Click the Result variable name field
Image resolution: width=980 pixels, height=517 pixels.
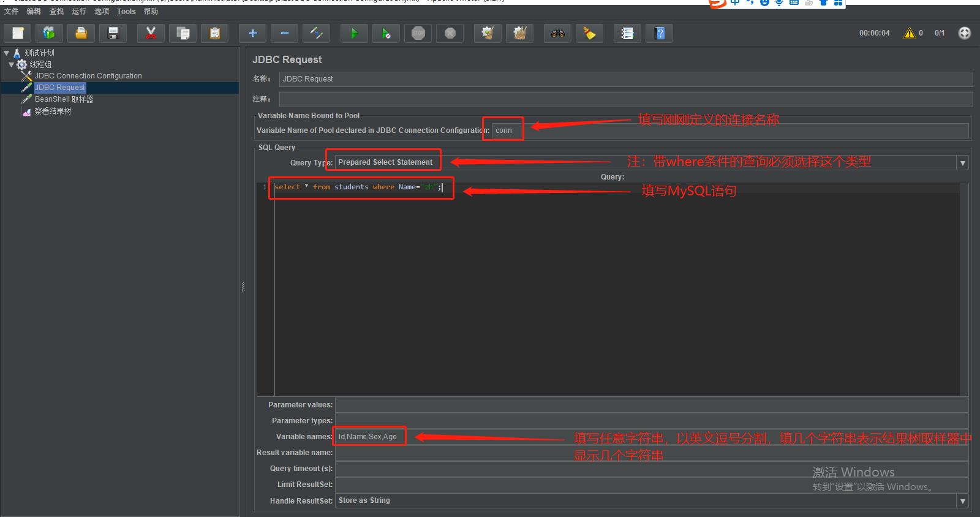(x=652, y=453)
